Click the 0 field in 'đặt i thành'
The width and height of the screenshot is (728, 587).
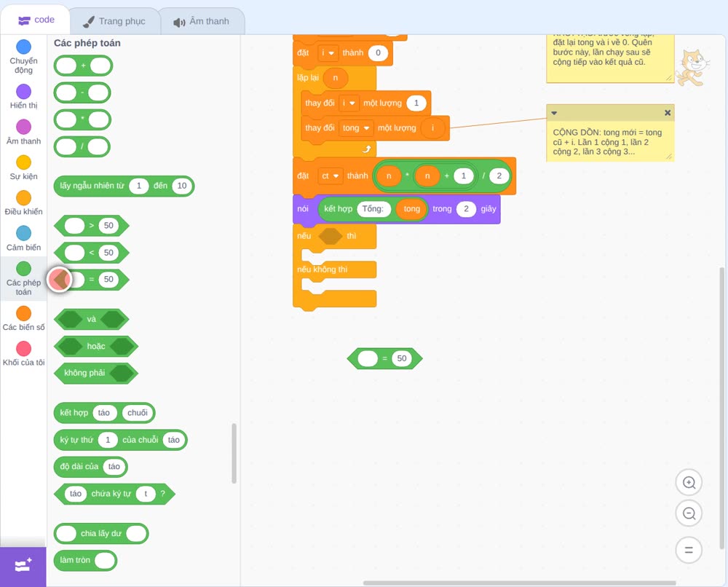tap(378, 53)
